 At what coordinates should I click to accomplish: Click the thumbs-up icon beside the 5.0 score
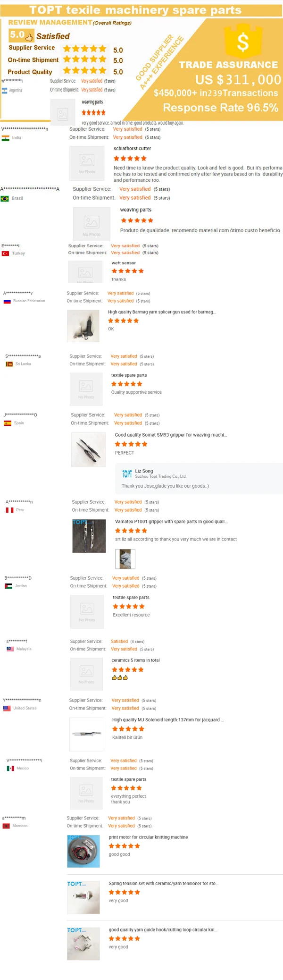point(29,36)
